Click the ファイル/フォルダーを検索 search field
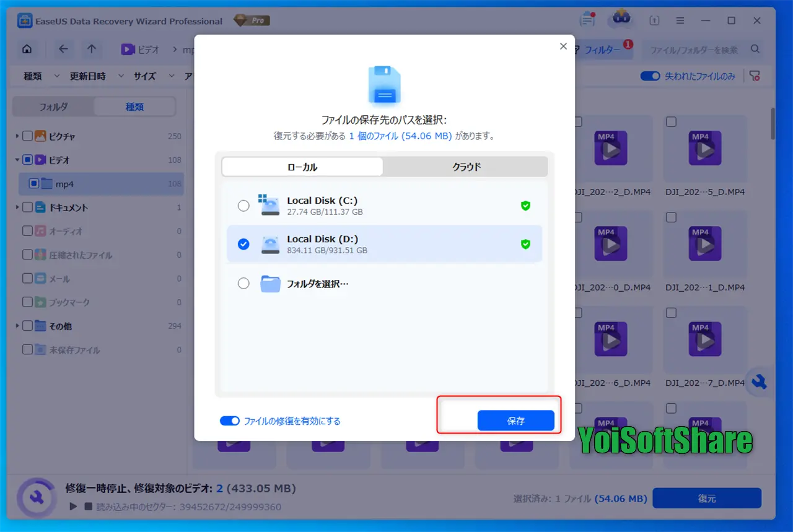This screenshot has height=532, width=793. [693, 50]
